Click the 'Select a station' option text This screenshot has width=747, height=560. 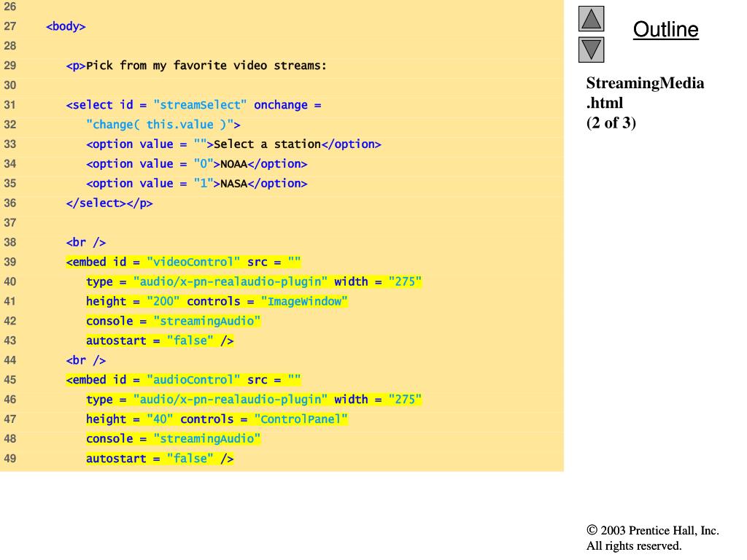tap(267, 144)
